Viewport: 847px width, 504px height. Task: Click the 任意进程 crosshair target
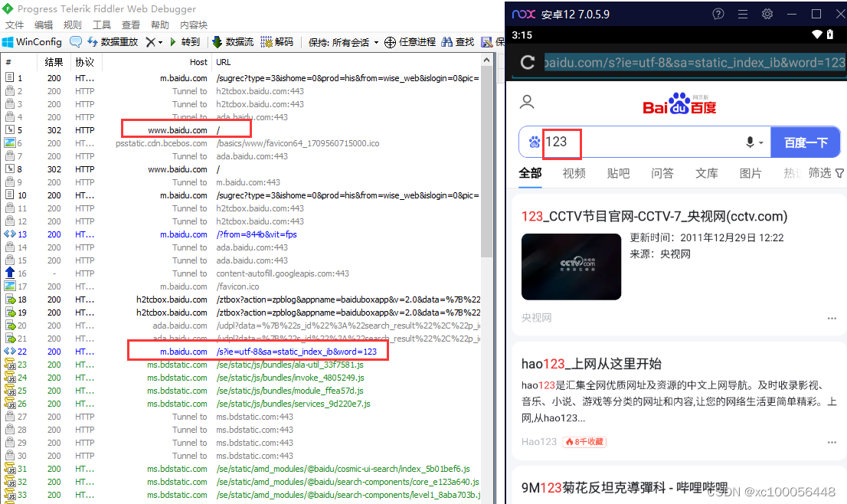[x=410, y=42]
